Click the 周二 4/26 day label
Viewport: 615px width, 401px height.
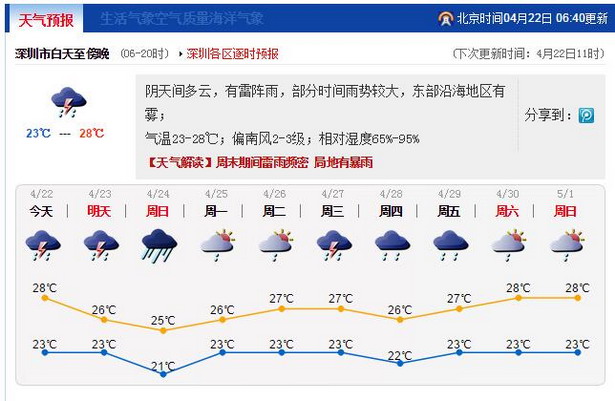[275, 211]
